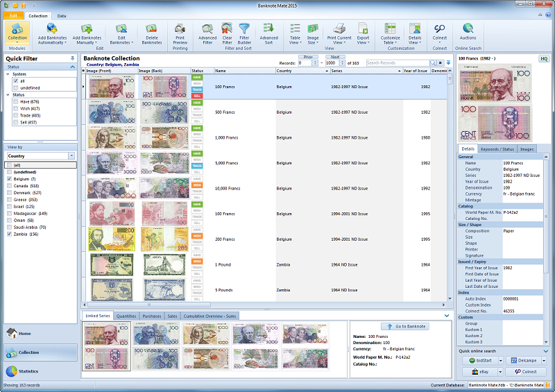Uncheck the Belgium country filter
The width and height of the screenshot is (555, 392).
[10, 179]
